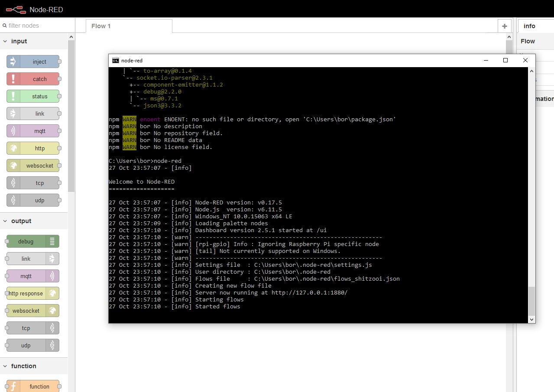
Task: Open the info sidebar tab
Action: 536,26
